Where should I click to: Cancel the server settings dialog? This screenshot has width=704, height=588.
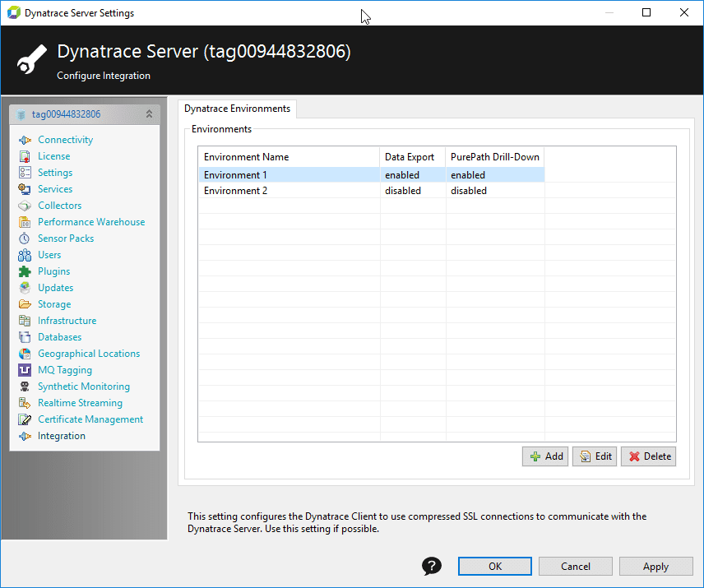(x=576, y=567)
